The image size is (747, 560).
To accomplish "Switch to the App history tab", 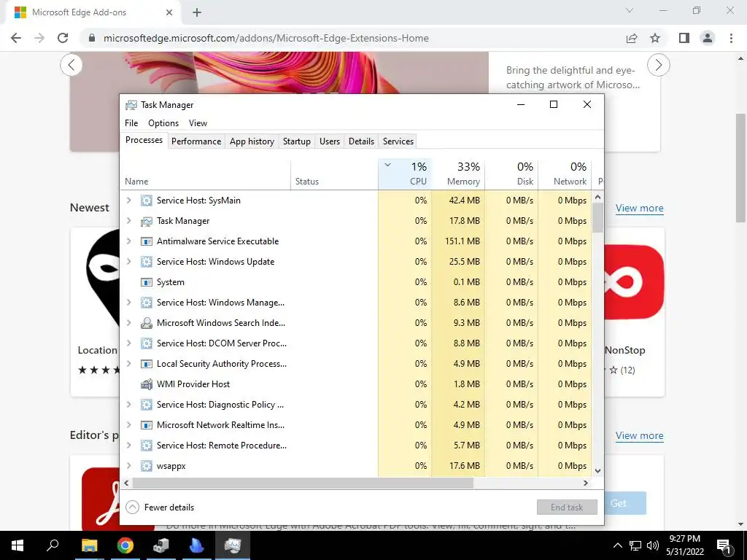I will pos(252,141).
